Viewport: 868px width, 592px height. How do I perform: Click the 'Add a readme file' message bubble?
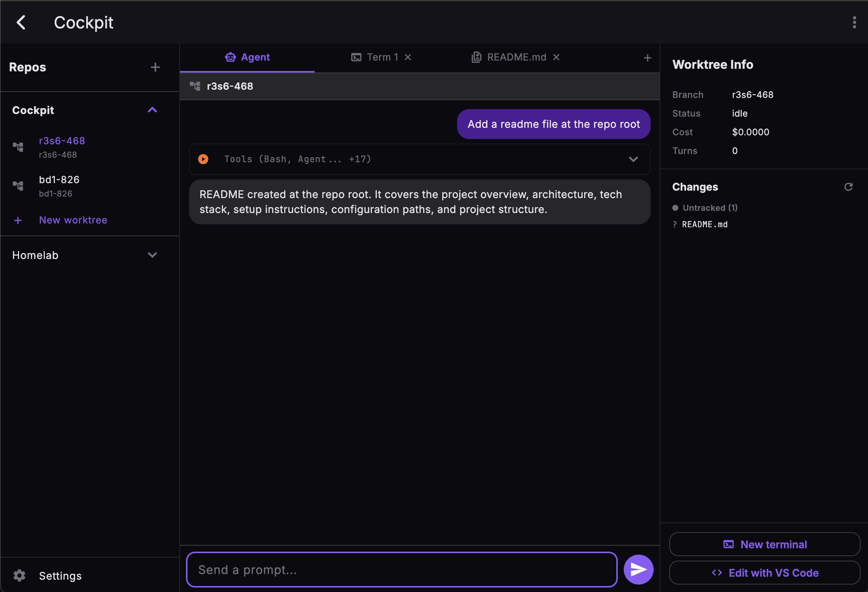pyautogui.click(x=554, y=124)
